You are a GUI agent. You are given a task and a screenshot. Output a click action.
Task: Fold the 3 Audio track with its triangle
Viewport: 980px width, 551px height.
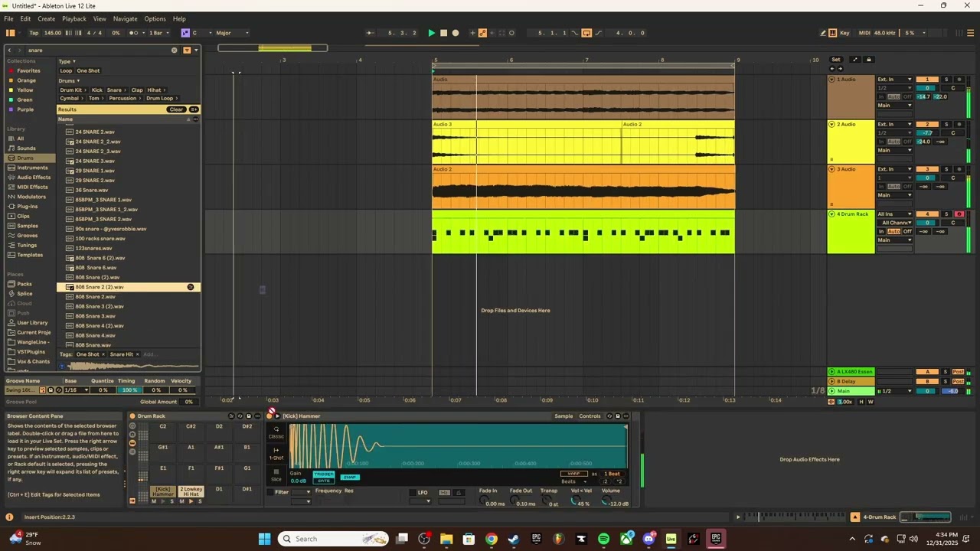tap(832, 169)
